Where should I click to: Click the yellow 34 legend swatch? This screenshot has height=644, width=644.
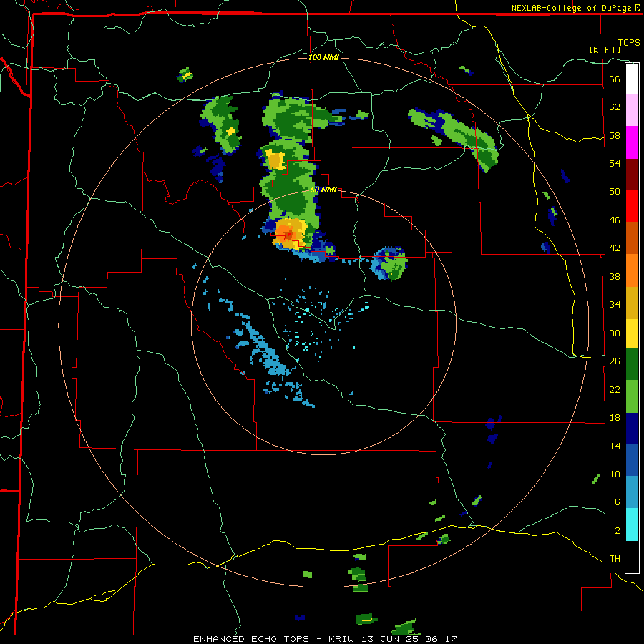(x=632, y=333)
